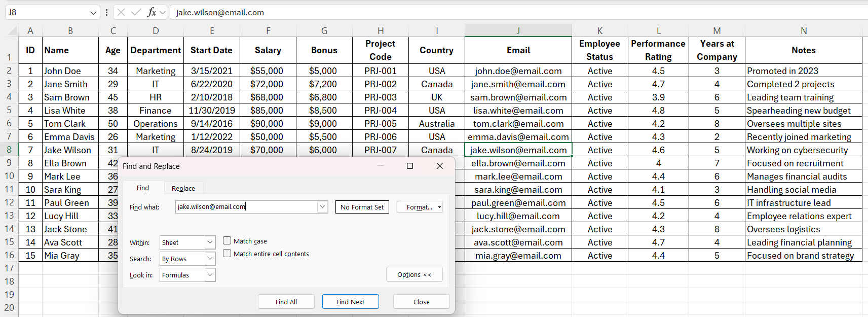
Task: Expand the fx function dropdown chevron
Action: tap(163, 12)
